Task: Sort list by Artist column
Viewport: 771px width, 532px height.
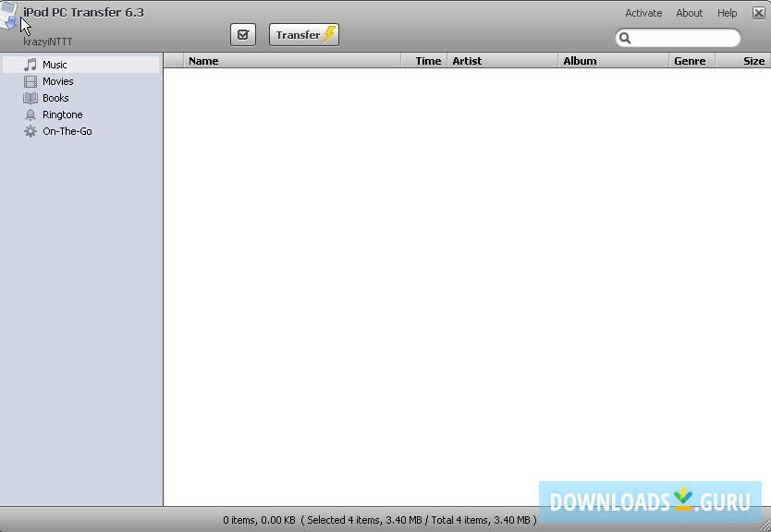Action: 502,60
